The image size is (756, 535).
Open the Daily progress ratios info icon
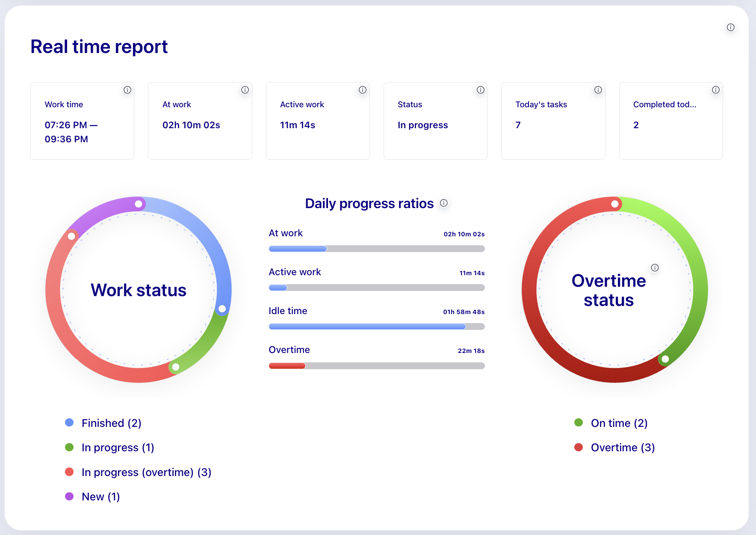(444, 203)
